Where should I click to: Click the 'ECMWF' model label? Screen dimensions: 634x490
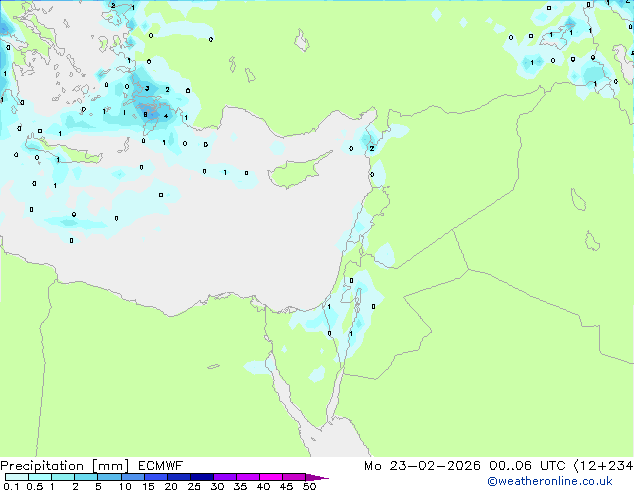coord(161,466)
